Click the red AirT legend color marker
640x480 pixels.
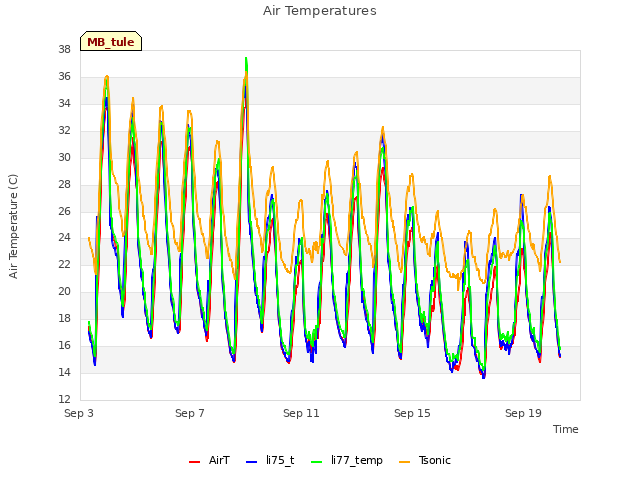(x=194, y=461)
